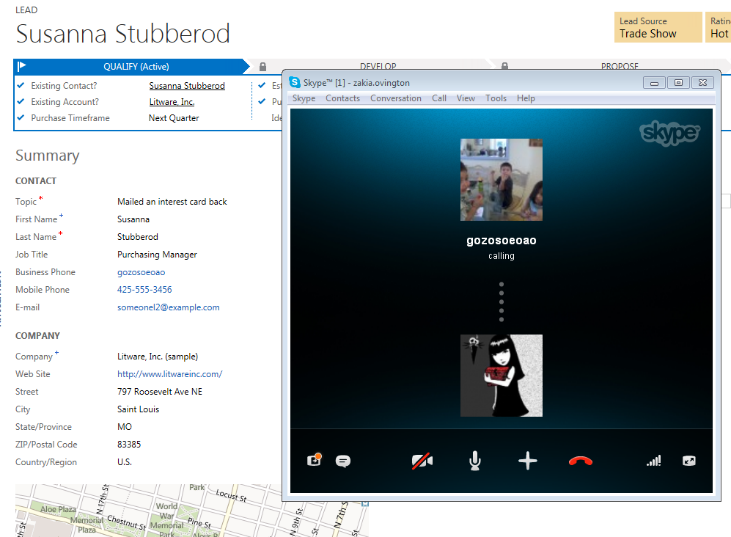The width and height of the screenshot is (731, 537).
Task: Click mobile phone number 425-555-3456
Action: pyautogui.click(x=144, y=290)
